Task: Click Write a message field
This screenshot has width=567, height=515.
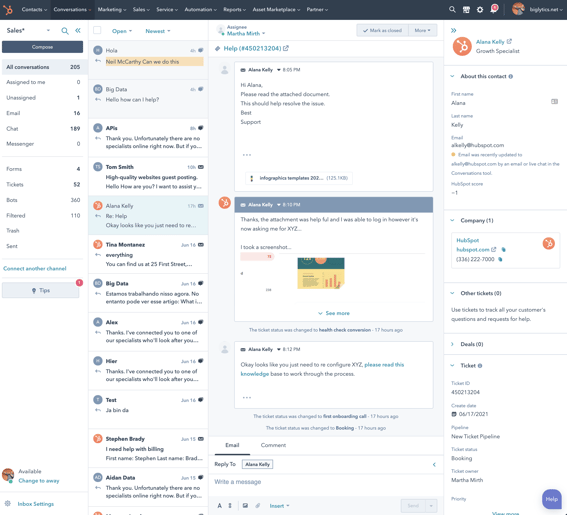Action: point(325,482)
